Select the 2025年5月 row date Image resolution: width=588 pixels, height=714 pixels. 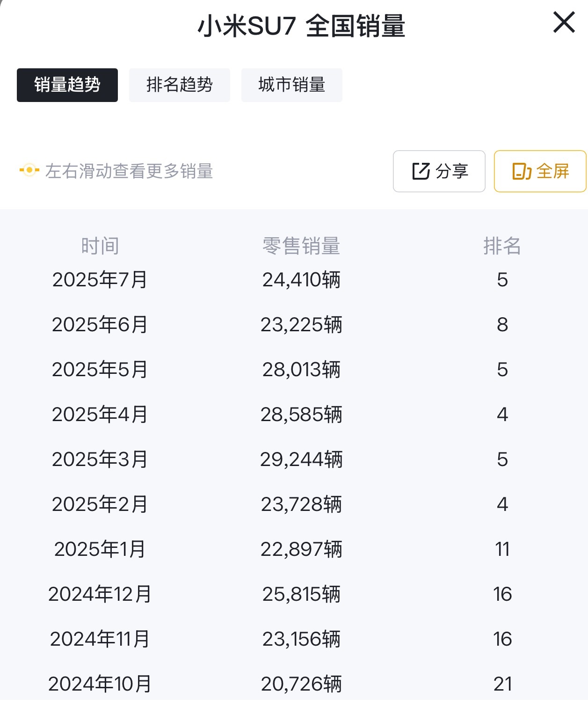pyautogui.click(x=100, y=370)
